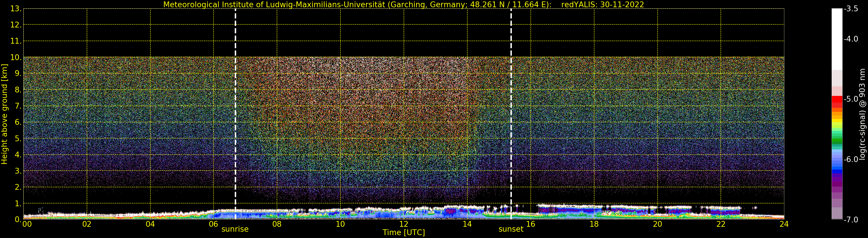Click the height axis tick '1.'
The width and height of the screenshot is (868, 238).
(x=18, y=203)
